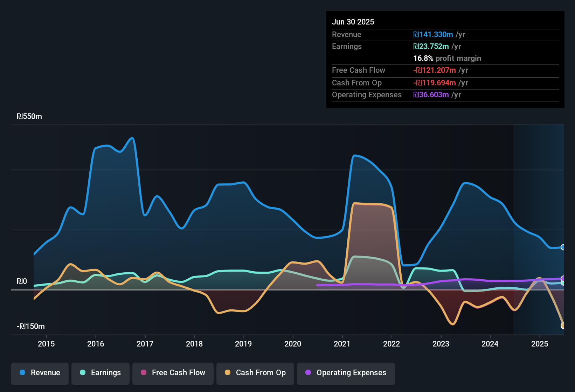Click the -₪150m y-axis label
Image resolution: width=575 pixels, height=392 pixels.
click(31, 327)
